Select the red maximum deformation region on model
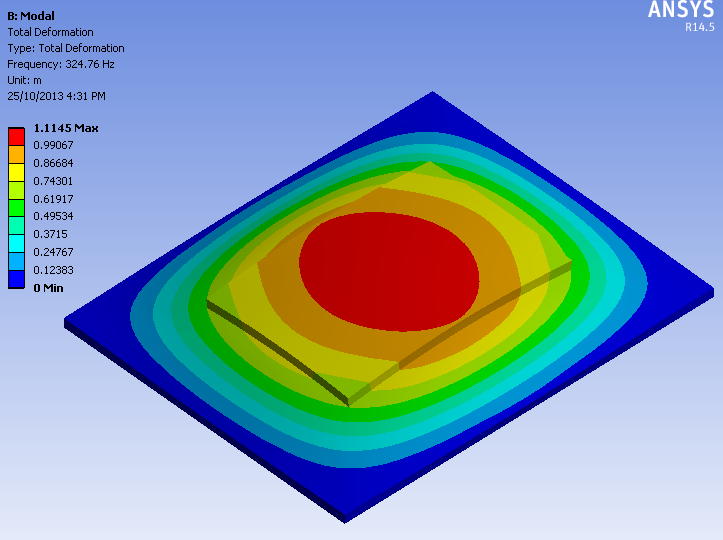 pos(388,270)
